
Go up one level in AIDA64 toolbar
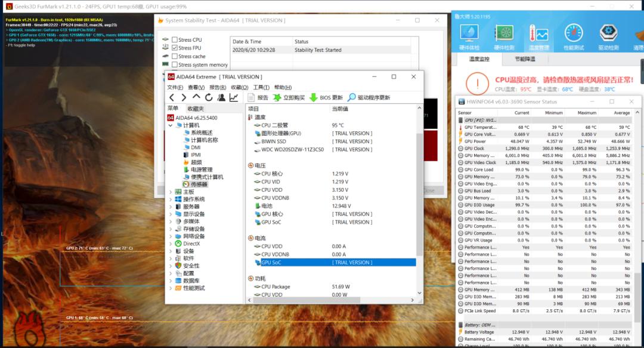coord(196,97)
